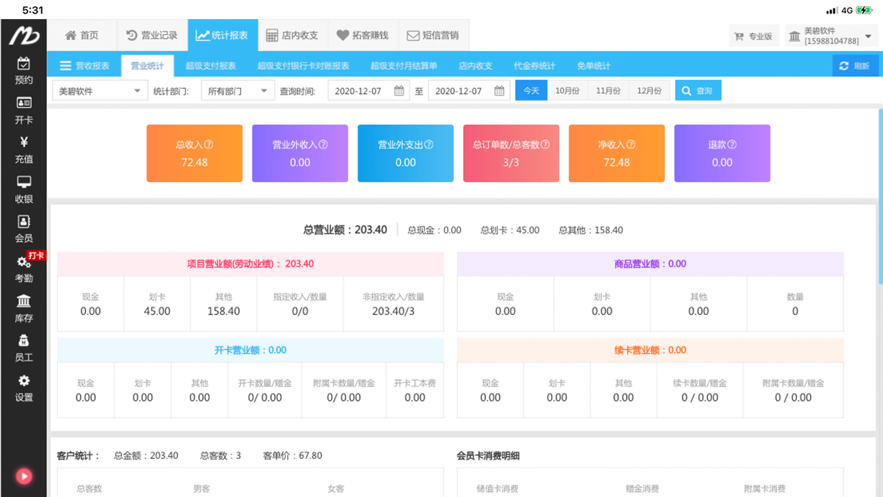The image size is (883, 497).
Task: Open the account dropdown arrow at top right
Action: tap(868, 36)
